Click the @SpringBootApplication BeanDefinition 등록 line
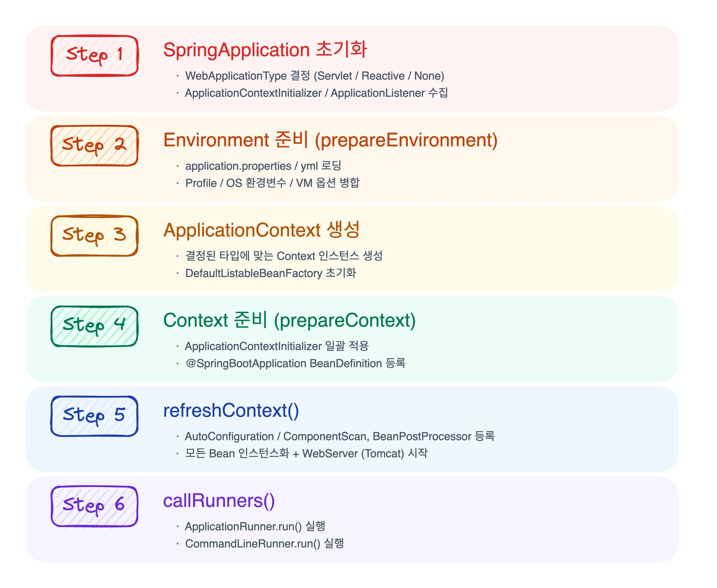717x588 pixels. click(295, 363)
